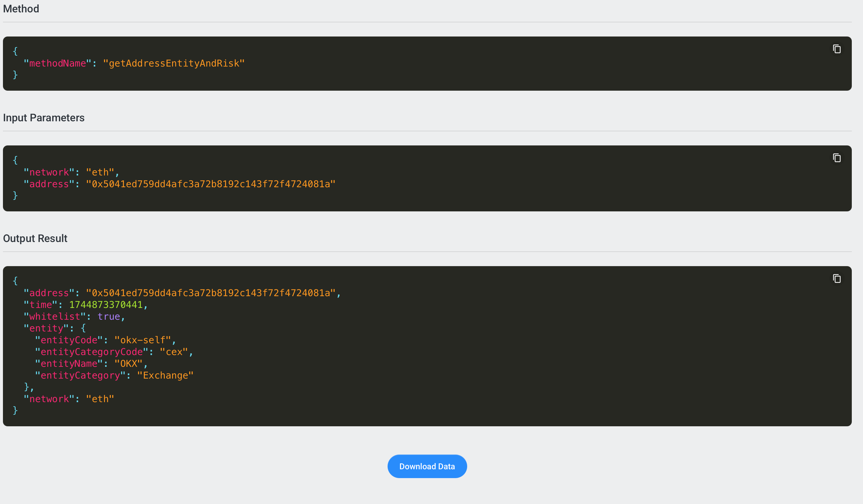Click the Method section heading

(21, 9)
